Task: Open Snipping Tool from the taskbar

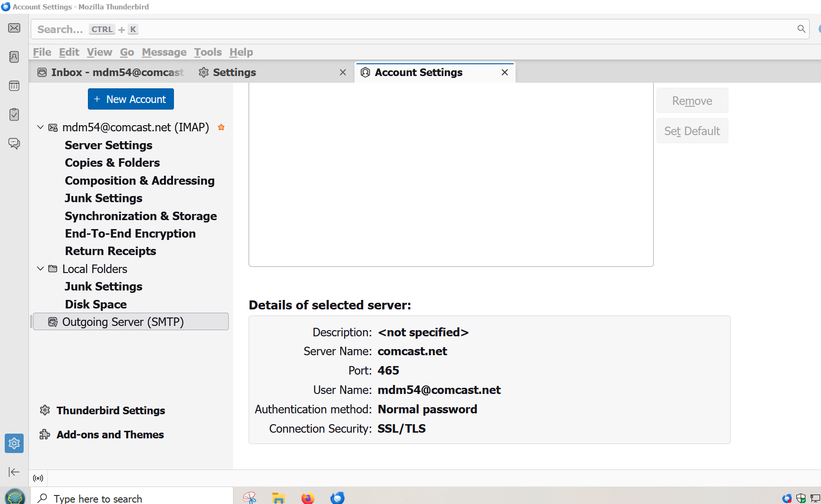Action: [250, 498]
